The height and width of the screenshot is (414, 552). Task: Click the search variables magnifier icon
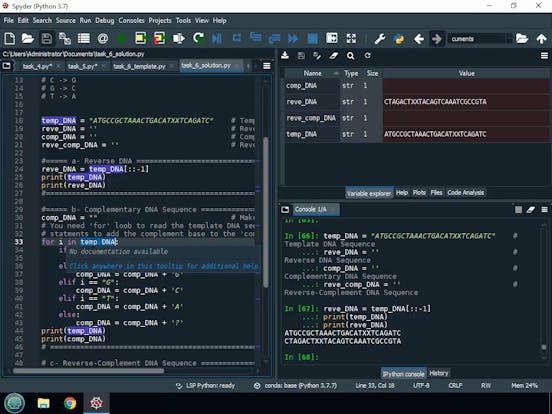coord(350,56)
